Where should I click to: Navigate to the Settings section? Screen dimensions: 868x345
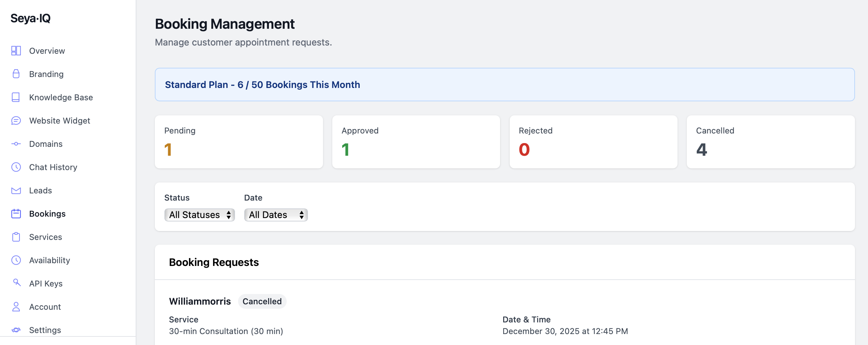(x=45, y=330)
